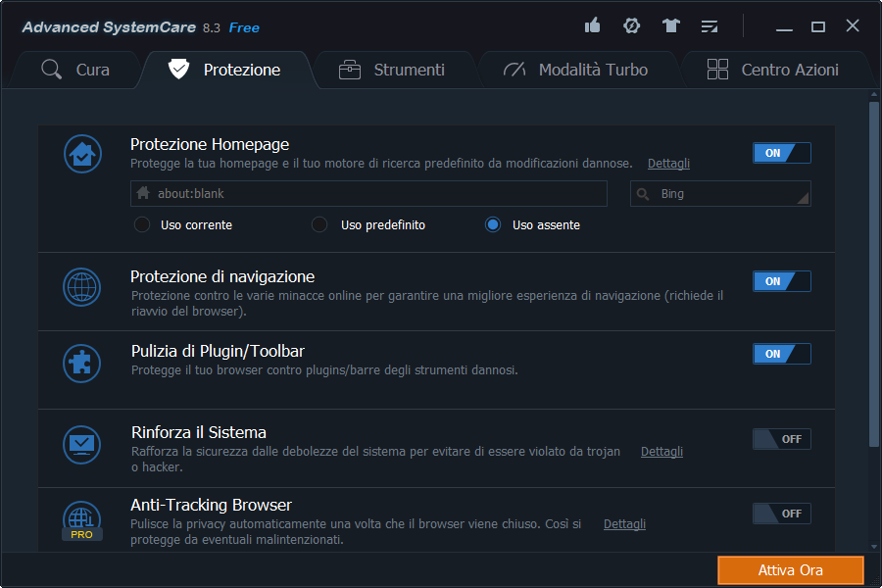The image size is (882, 588).
Task: Turn off Protezione Homepage switch
Action: (x=781, y=153)
